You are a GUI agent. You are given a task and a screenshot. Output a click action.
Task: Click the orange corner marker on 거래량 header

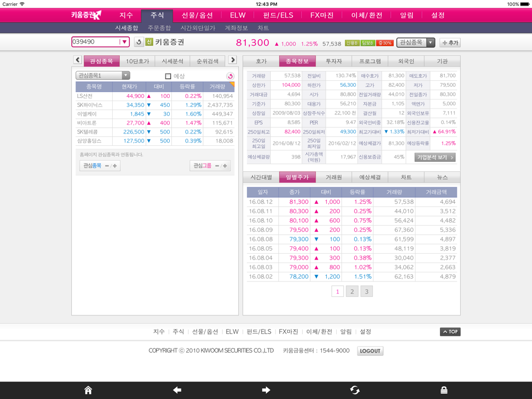point(232,84)
